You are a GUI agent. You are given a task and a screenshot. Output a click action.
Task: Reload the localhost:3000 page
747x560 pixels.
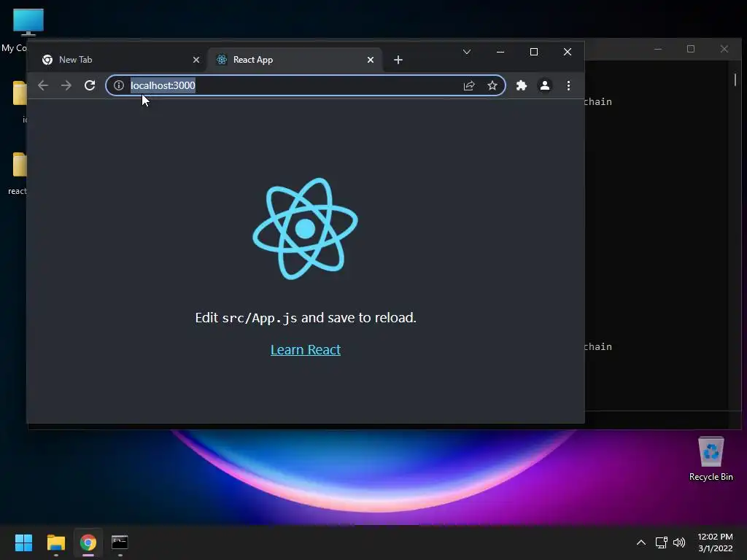90,86
